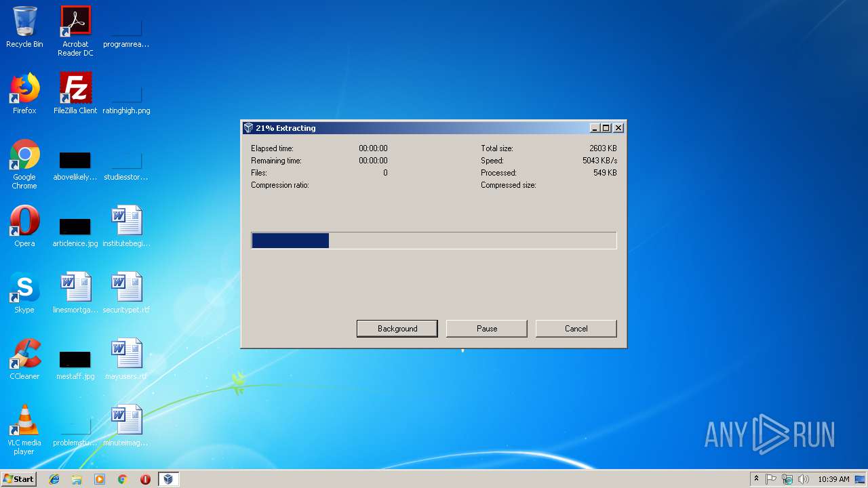Viewport: 868px width, 488px height.
Task: Close the Extracting dialog
Action: tap(618, 128)
